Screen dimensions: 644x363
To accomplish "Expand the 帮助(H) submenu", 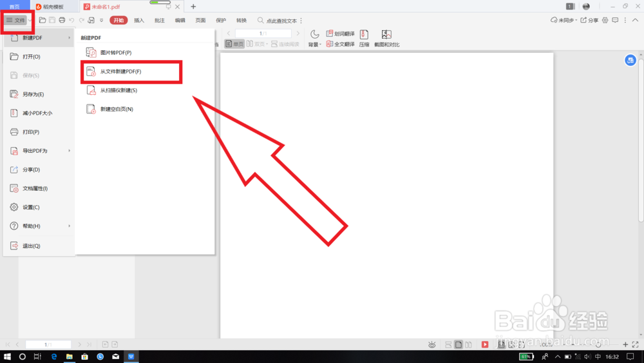I will pyautogui.click(x=39, y=226).
